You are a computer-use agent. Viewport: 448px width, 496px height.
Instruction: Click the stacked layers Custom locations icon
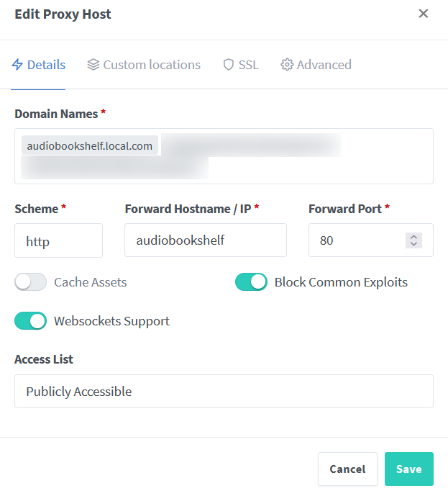pyautogui.click(x=93, y=65)
